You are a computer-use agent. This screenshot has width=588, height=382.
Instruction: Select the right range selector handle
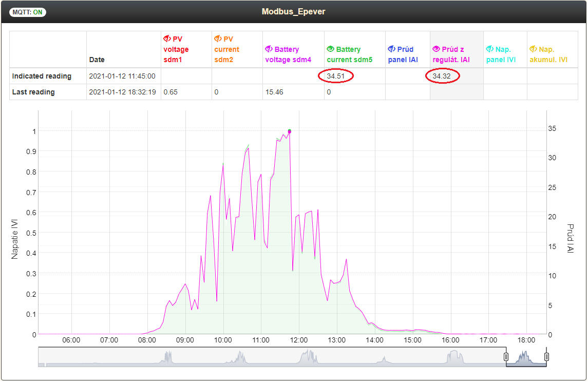click(546, 356)
